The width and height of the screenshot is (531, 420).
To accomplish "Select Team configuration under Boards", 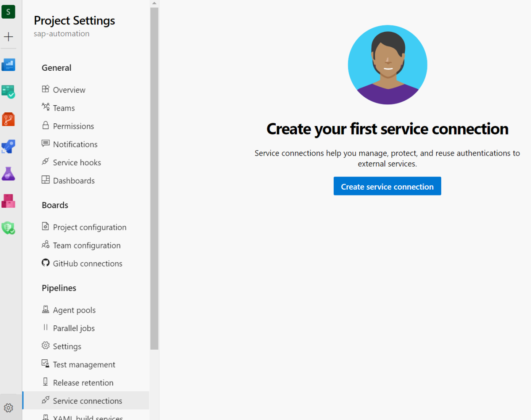I will tap(86, 245).
